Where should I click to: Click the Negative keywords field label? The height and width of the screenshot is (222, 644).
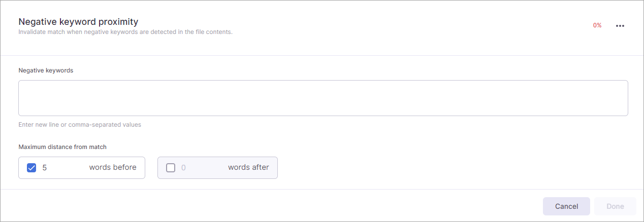point(46,70)
